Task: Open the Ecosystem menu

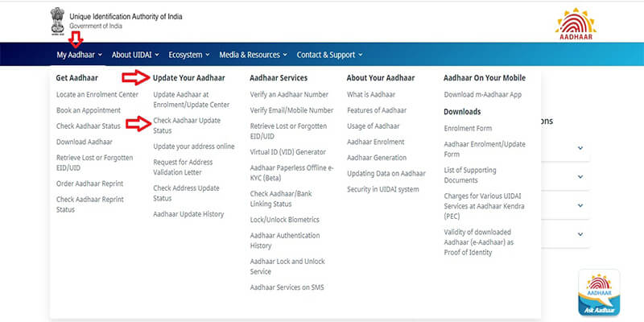Action: pos(189,55)
